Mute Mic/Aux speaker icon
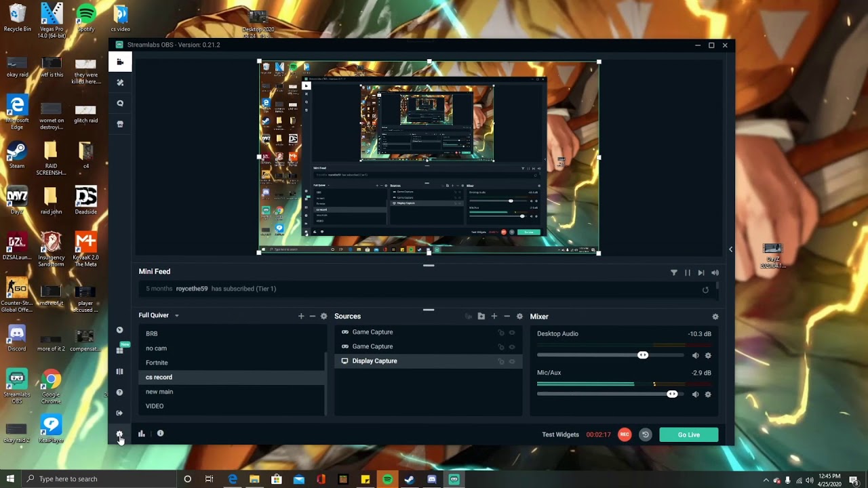 coord(695,394)
